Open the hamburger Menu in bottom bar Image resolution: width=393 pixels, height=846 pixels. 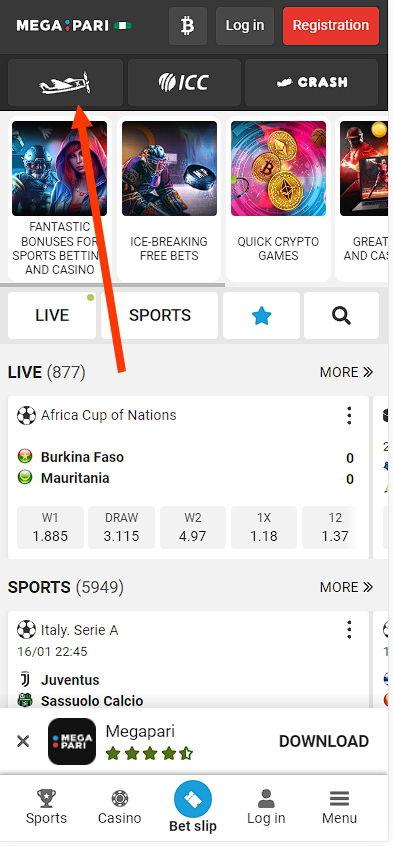[x=340, y=808]
